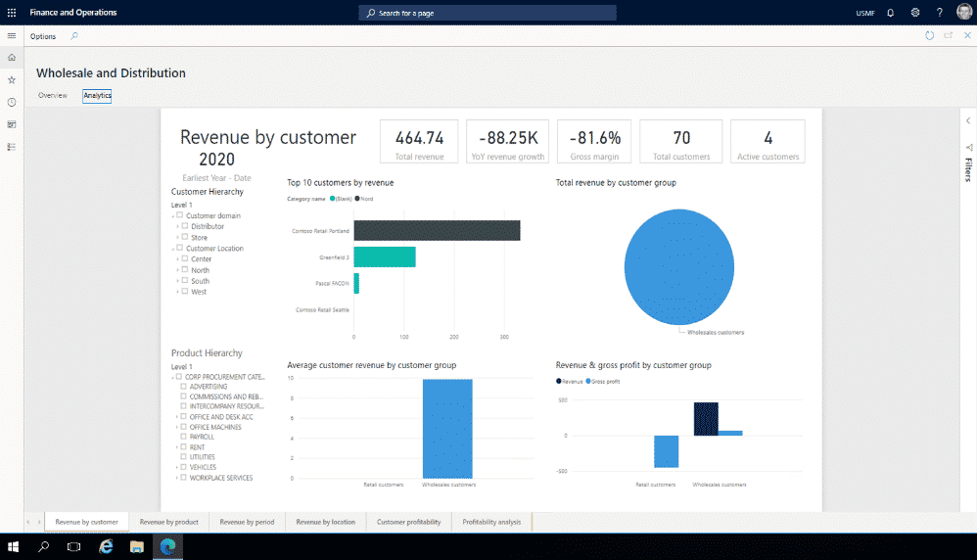Screen dimensions: 977x560
Task: Select (Blank) legend color marker
Action: point(332,199)
